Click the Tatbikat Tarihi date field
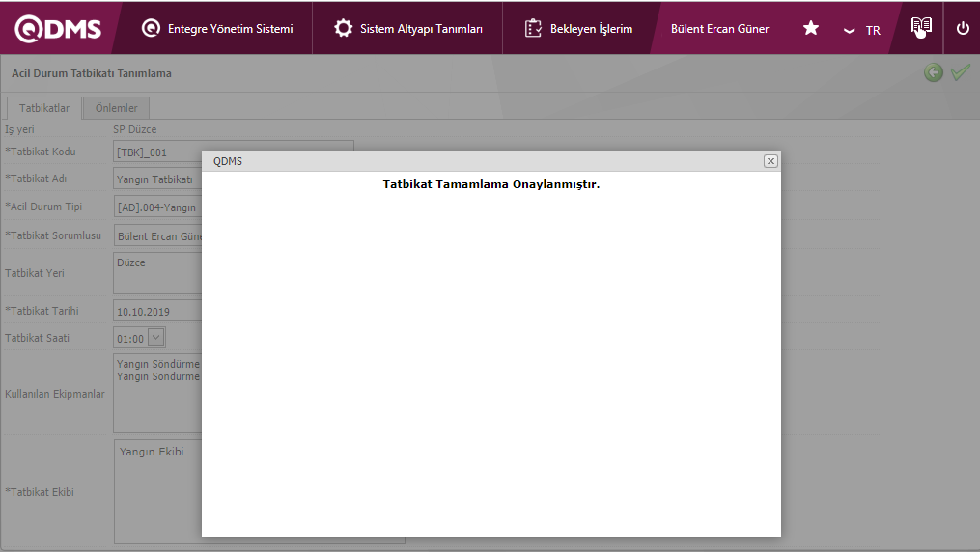 coord(157,311)
